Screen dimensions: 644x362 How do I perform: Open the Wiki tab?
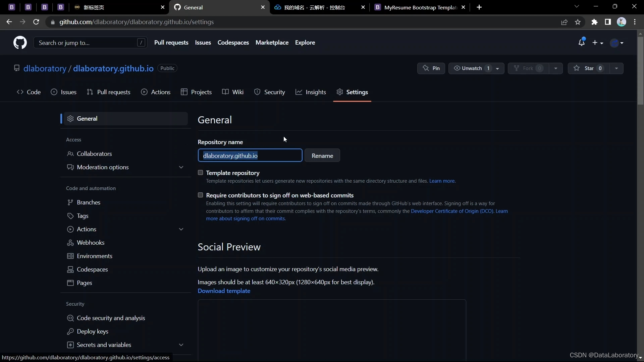click(233, 92)
